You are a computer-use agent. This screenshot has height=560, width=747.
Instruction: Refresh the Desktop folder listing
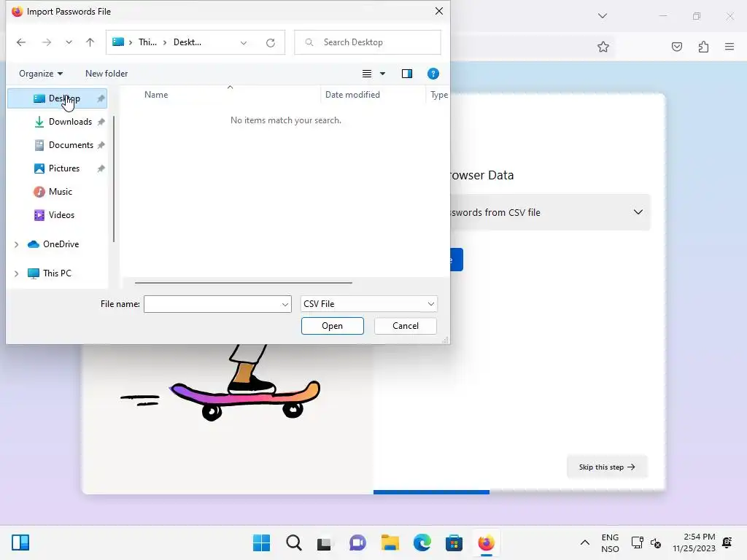271,43
